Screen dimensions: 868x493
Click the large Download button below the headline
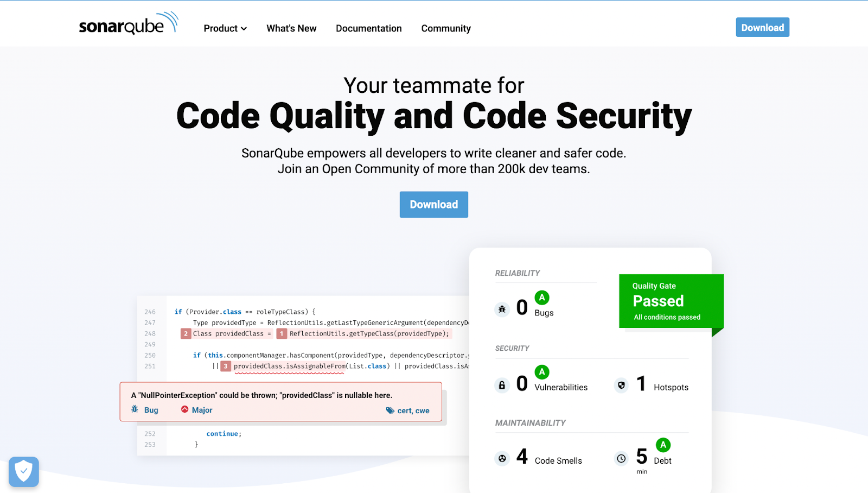pyautogui.click(x=433, y=204)
